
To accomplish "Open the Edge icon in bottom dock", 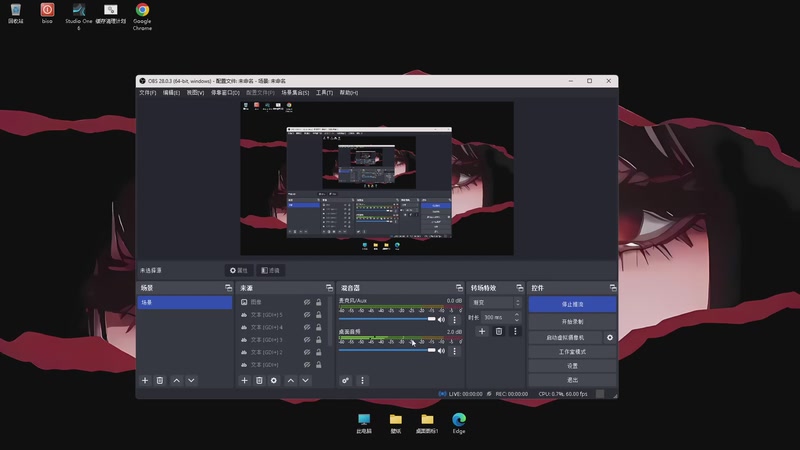I will point(459,423).
